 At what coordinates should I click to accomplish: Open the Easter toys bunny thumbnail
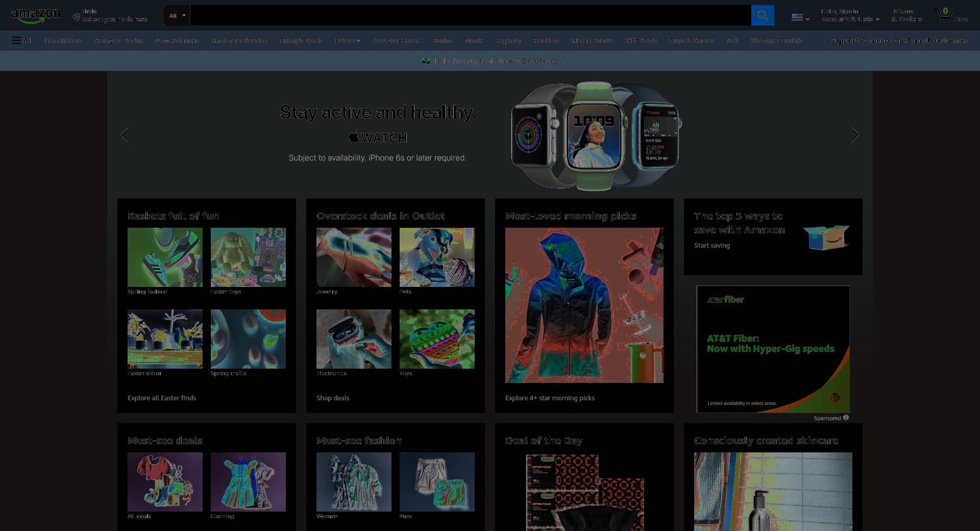(x=248, y=257)
